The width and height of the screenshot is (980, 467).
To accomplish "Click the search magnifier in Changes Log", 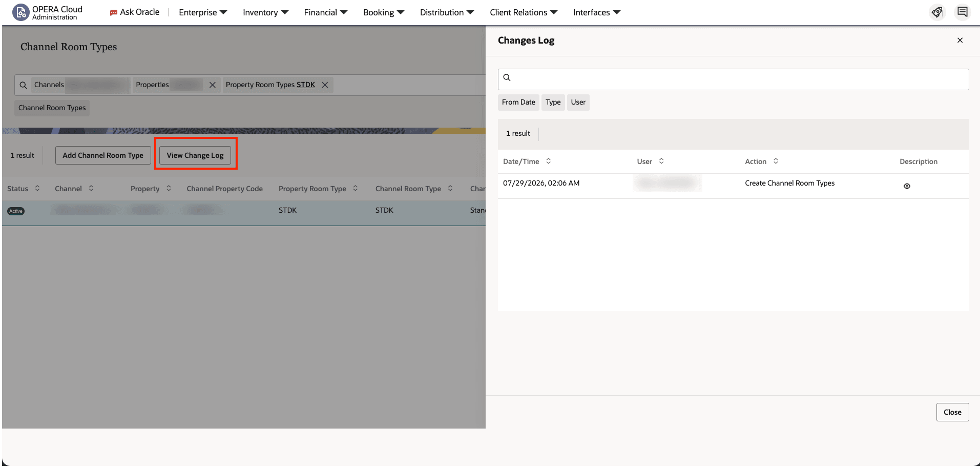I will [507, 77].
